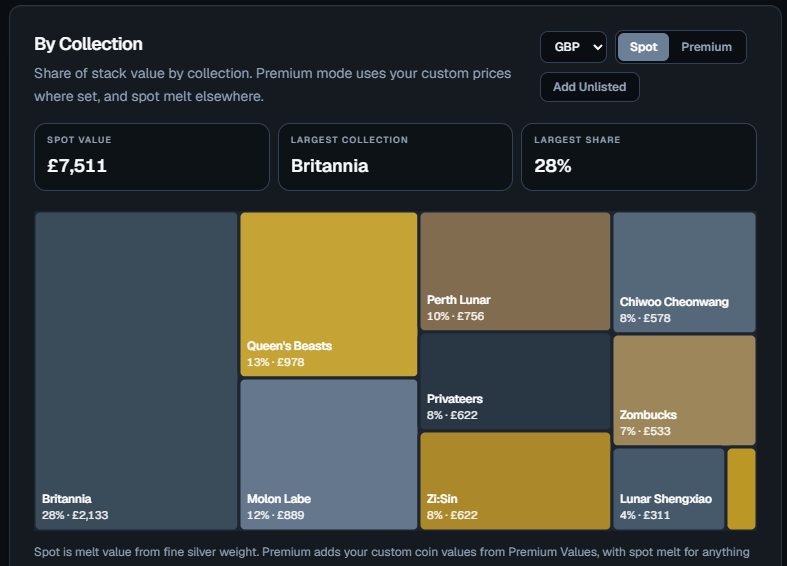
Task: Click the Largest Collection Britannia card
Action: point(395,157)
